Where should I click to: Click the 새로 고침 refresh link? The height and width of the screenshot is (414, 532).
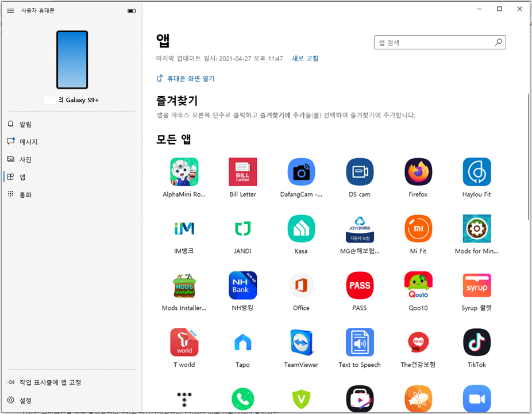(x=305, y=59)
